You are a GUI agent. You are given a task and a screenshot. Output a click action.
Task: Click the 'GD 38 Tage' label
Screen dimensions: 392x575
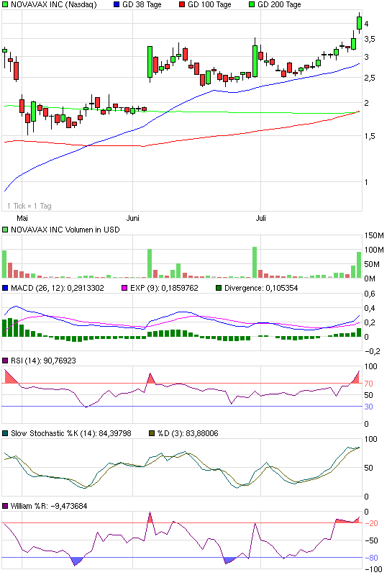142,5
